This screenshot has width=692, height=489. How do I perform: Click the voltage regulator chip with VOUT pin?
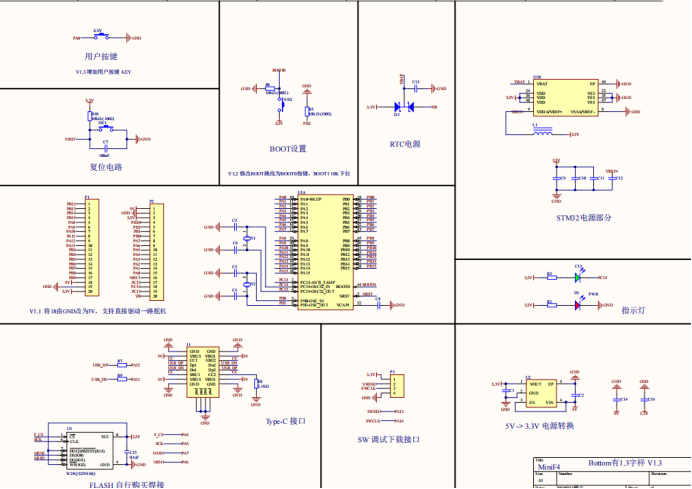(x=541, y=393)
